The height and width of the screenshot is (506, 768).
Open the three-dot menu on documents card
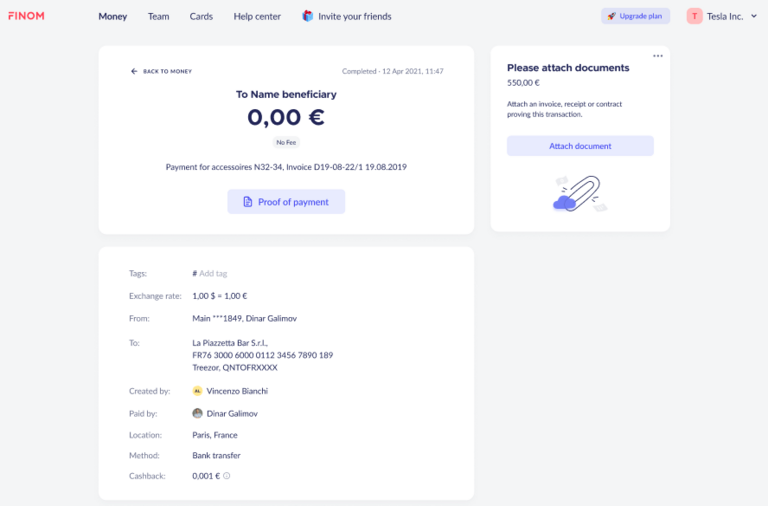[x=657, y=56]
